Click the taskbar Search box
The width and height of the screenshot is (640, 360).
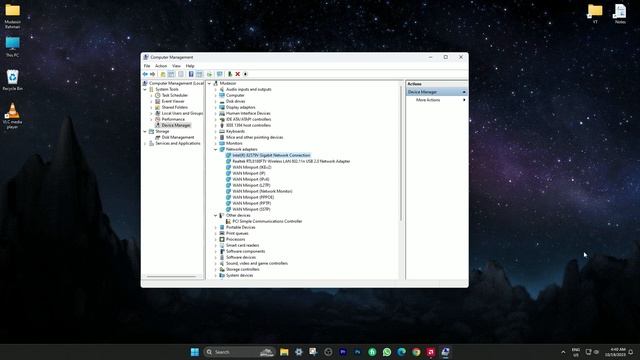pos(239,352)
